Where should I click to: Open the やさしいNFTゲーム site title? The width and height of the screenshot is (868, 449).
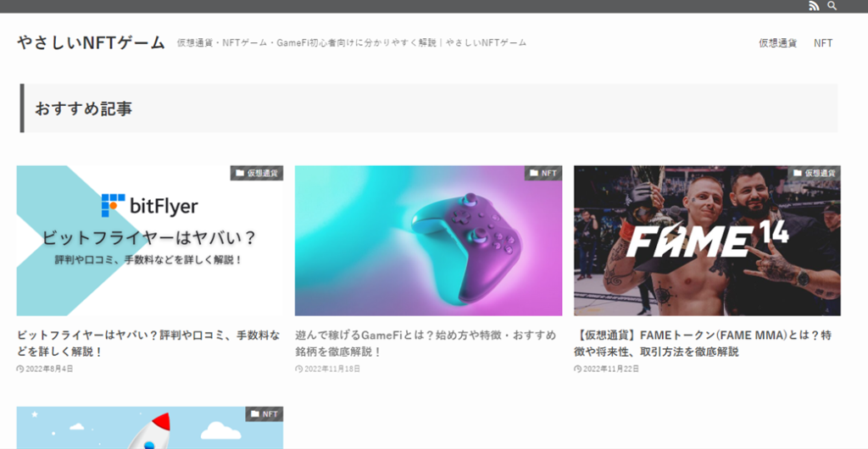[x=91, y=42]
